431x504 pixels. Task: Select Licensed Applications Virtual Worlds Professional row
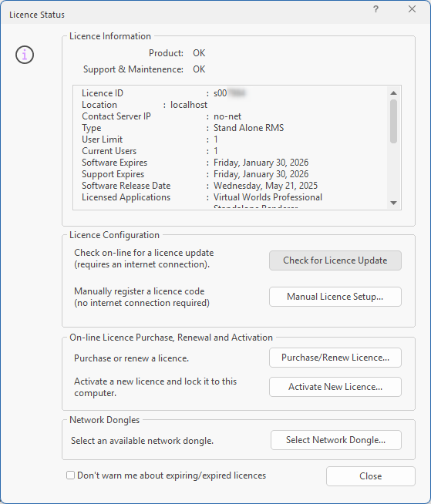202,197
